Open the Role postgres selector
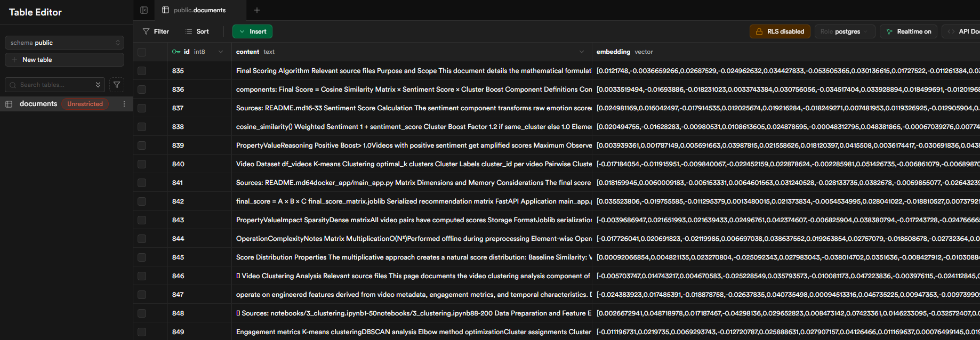 tap(845, 31)
